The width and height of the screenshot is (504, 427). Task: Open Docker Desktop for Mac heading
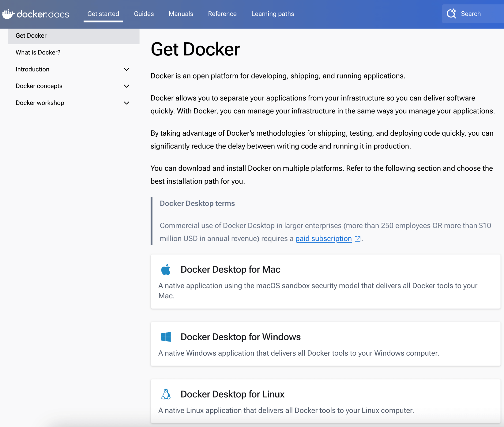(231, 269)
